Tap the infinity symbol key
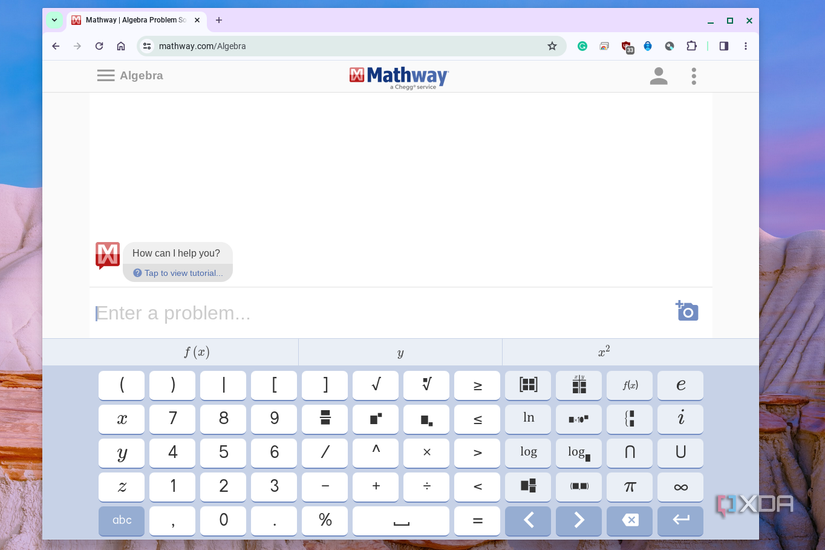This screenshot has width=825, height=550. (x=680, y=486)
